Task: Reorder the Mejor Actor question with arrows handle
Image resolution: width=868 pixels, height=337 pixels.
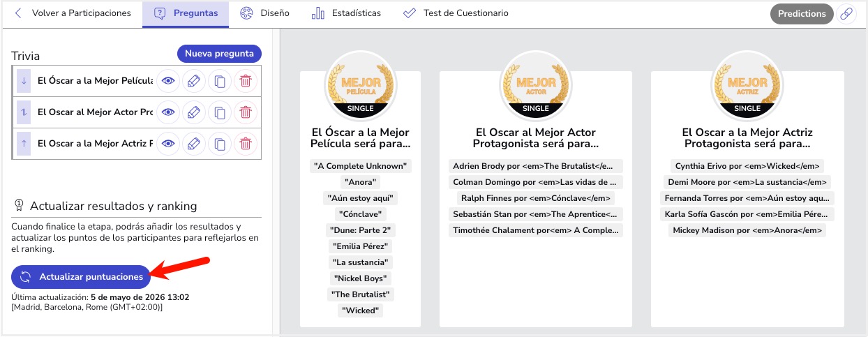Action: click(x=24, y=112)
